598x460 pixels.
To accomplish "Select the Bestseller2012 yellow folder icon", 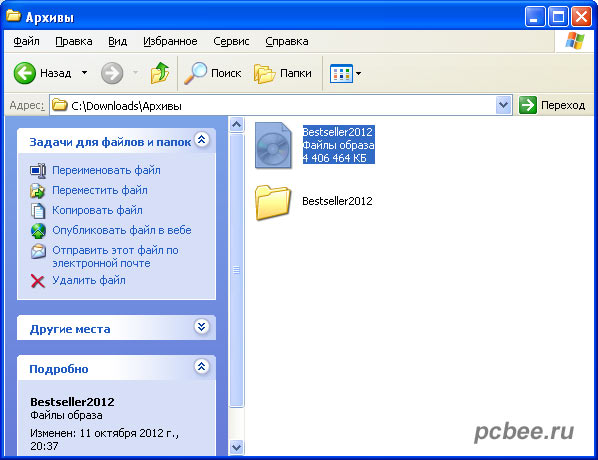I will tap(273, 202).
